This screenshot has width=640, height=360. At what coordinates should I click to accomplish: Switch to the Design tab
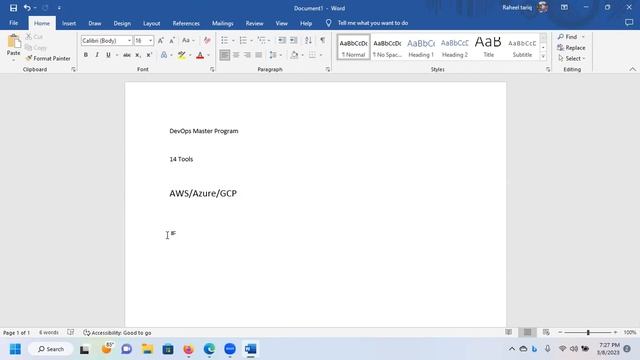(x=122, y=23)
